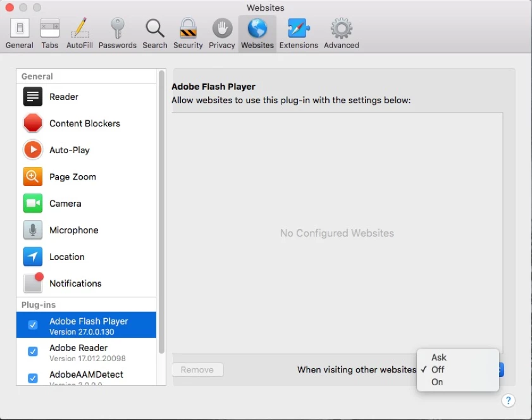Select the Auto-Play icon

tap(32, 150)
